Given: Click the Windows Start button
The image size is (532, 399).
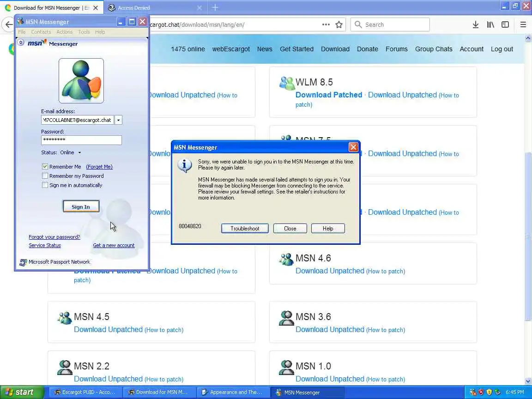Looking at the screenshot, I should pos(22,392).
